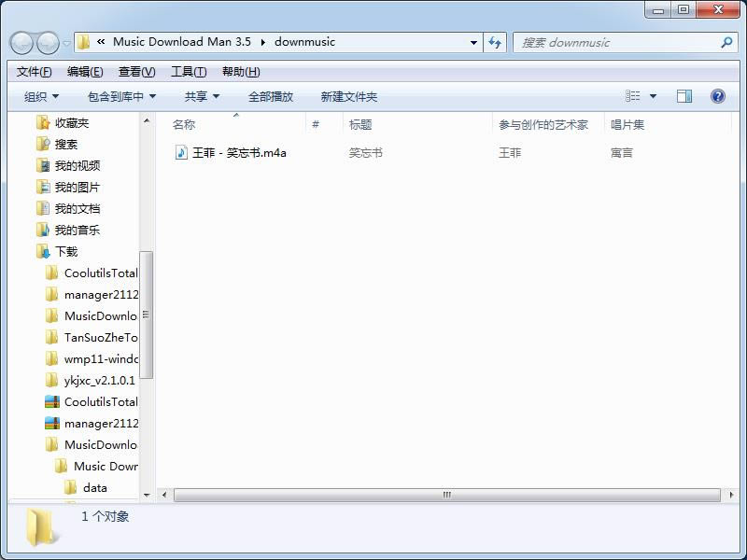747x560 pixels.
Task: Click the data folder icon in the tree
Action: pos(71,487)
